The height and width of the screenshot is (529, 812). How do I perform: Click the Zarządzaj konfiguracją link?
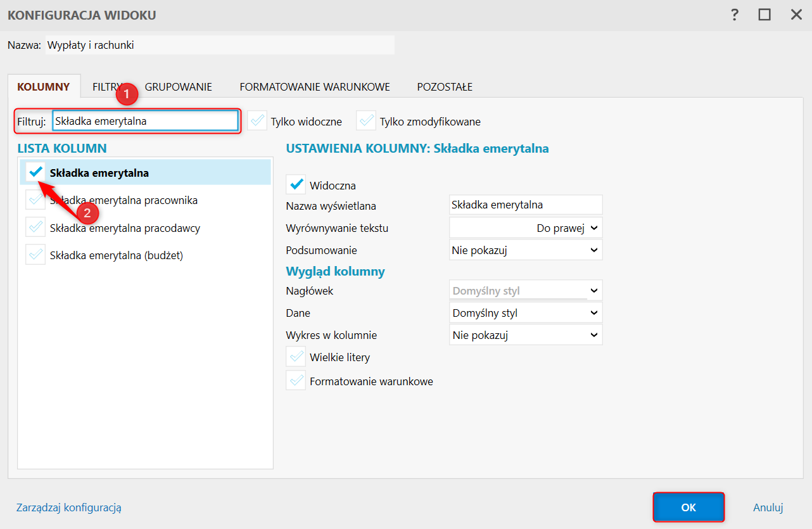pyautogui.click(x=68, y=507)
